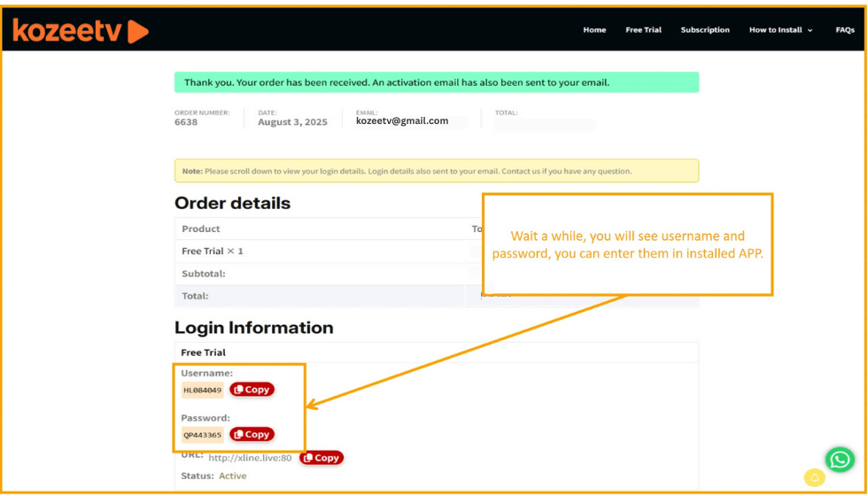Screen dimensions: 868x496
Task: Open Free Trial in the navigation bar
Action: click(x=643, y=30)
